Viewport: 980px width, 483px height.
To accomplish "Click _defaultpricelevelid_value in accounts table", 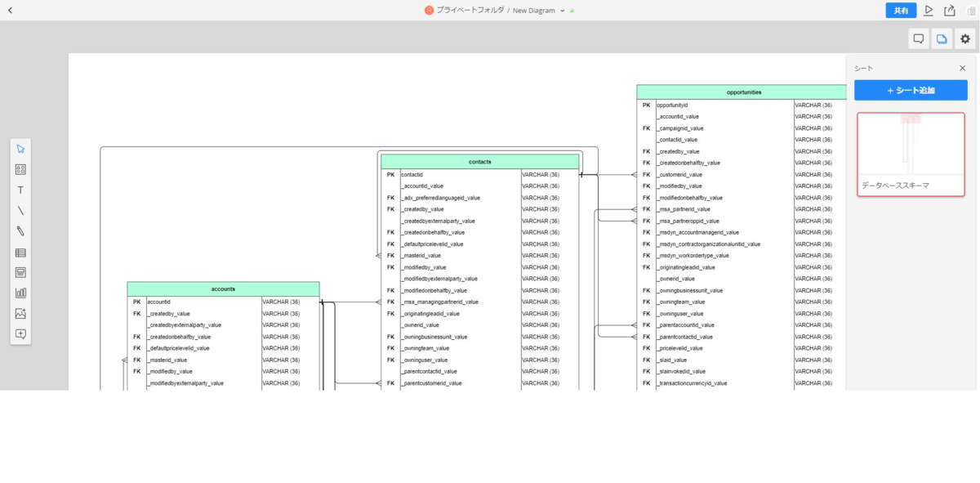I will click(x=178, y=348).
